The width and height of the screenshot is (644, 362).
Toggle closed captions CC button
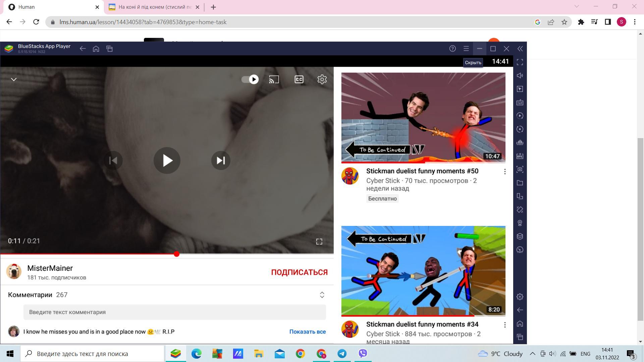pos(299,79)
